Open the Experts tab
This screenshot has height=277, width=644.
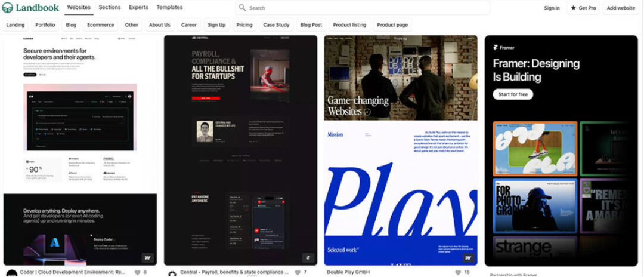coord(138,7)
